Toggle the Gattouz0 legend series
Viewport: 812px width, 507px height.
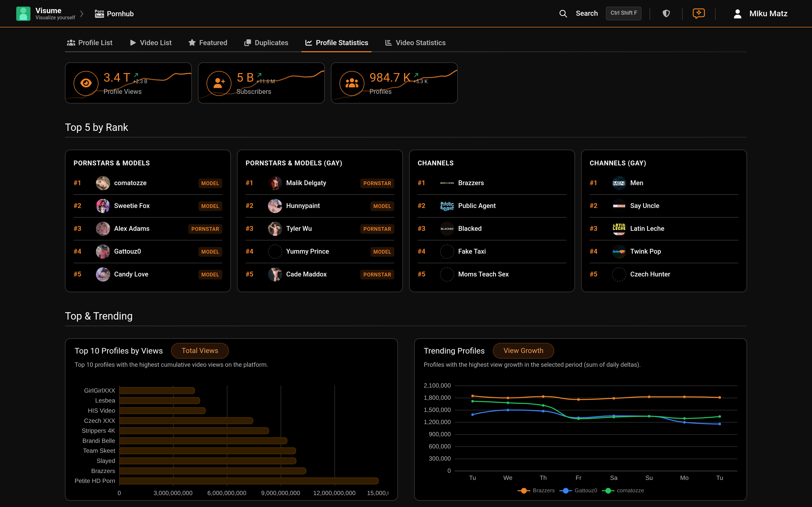point(578,491)
